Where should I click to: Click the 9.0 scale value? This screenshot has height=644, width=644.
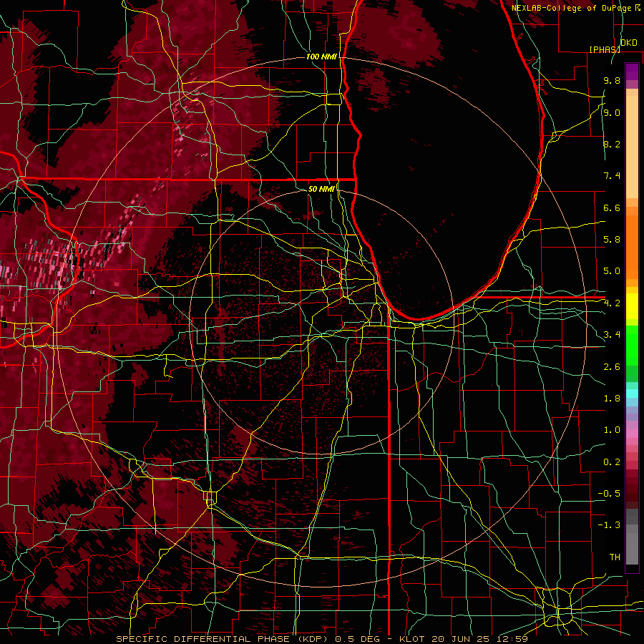pos(612,112)
